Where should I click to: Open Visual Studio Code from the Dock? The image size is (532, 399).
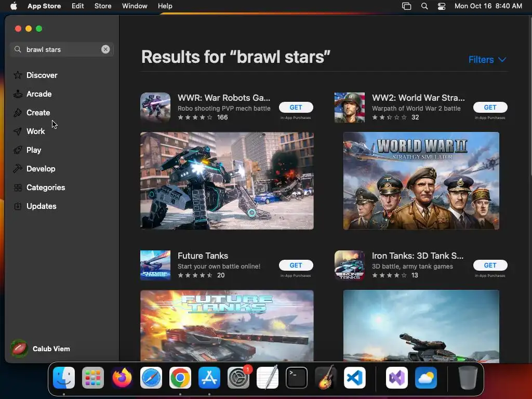(355, 378)
